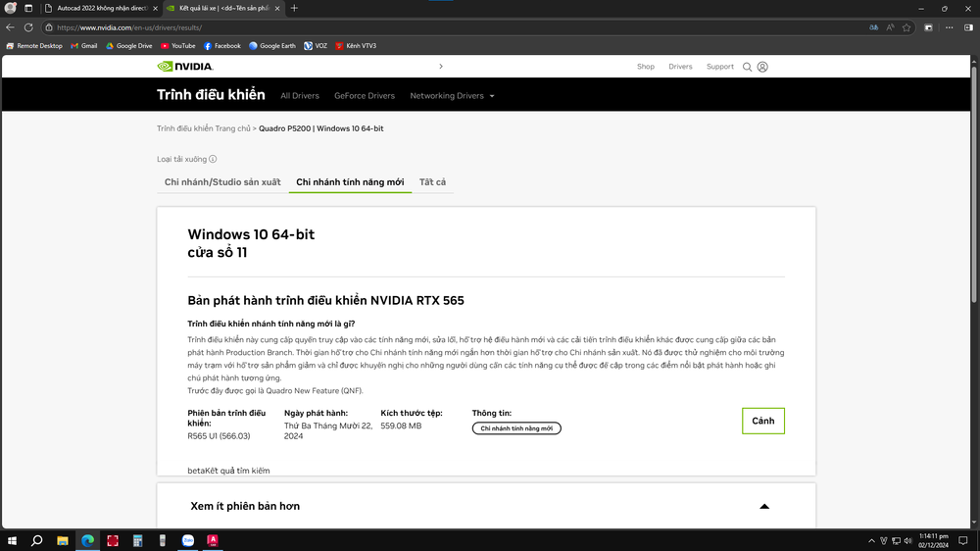Click the Cảnh button for the driver
The height and width of the screenshot is (551, 980).
(762, 421)
